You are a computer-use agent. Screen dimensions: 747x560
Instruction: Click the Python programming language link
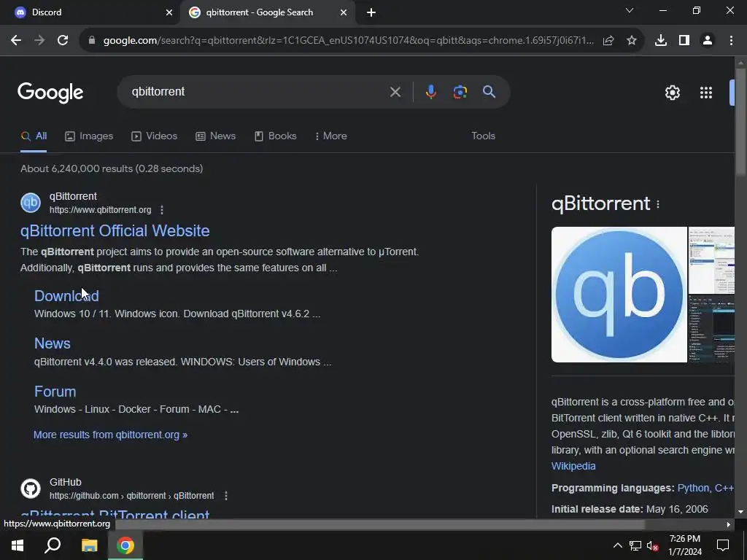click(x=693, y=488)
